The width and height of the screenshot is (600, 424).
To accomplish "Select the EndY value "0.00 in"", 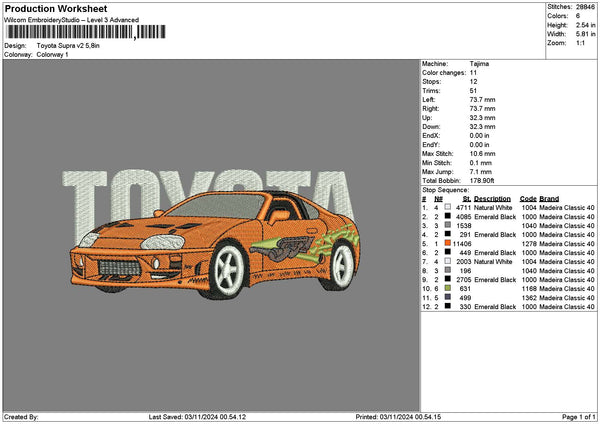I will point(479,145).
